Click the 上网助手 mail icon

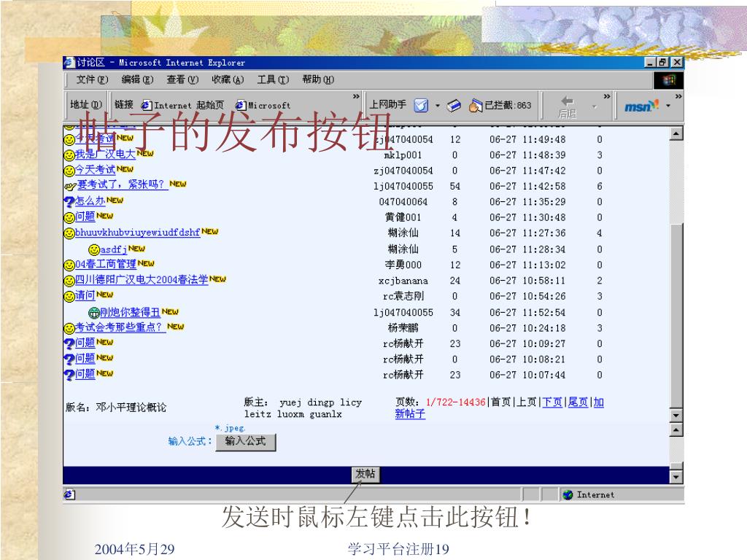click(421, 105)
